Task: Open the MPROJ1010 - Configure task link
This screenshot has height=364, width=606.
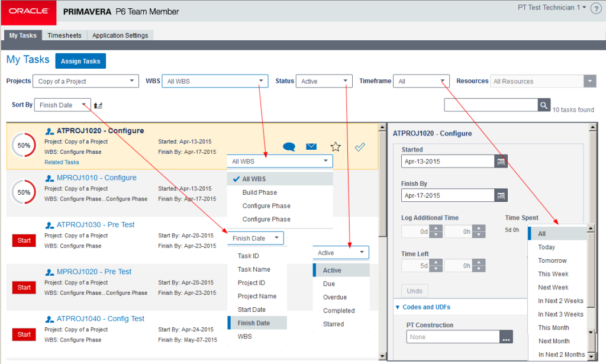Action: click(96, 178)
